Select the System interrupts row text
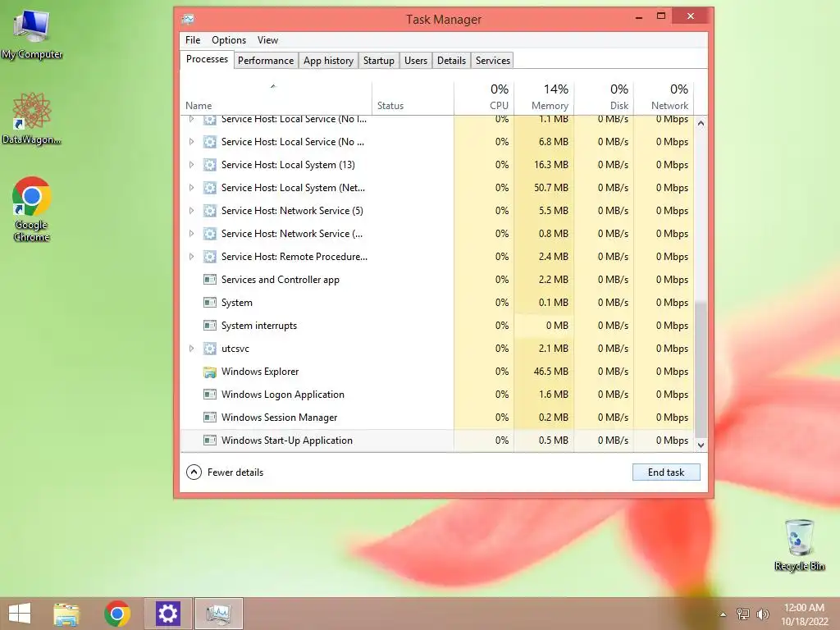This screenshot has height=630, width=840. click(x=258, y=326)
